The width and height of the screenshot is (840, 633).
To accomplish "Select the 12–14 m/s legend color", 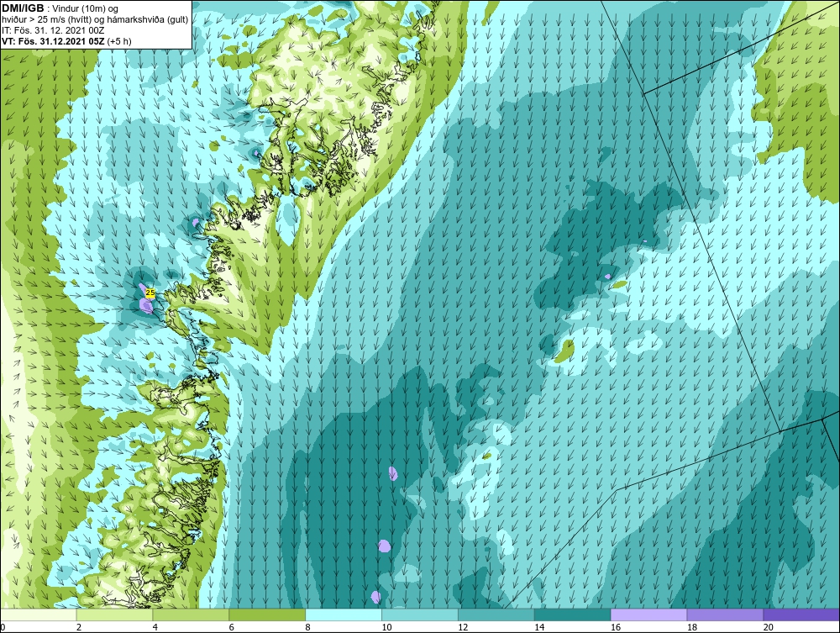I will coord(496,615).
